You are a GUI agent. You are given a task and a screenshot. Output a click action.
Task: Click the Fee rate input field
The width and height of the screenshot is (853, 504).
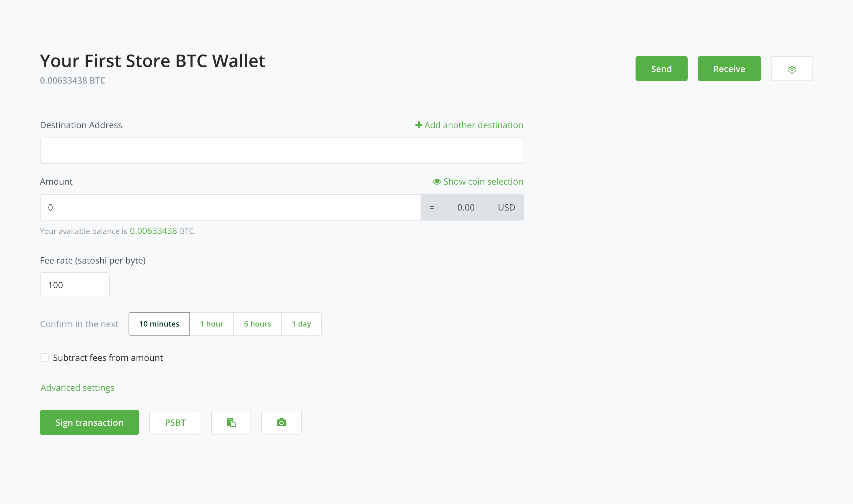[75, 284]
